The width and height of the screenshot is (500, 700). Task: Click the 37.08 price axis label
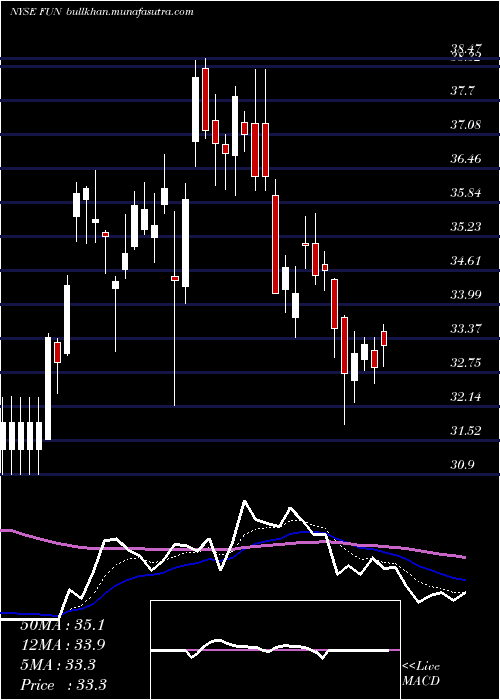[x=465, y=125]
